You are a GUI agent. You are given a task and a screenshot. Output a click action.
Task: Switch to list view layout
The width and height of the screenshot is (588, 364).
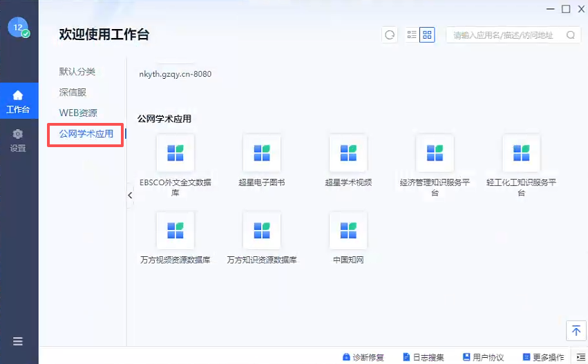tap(412, 35)
